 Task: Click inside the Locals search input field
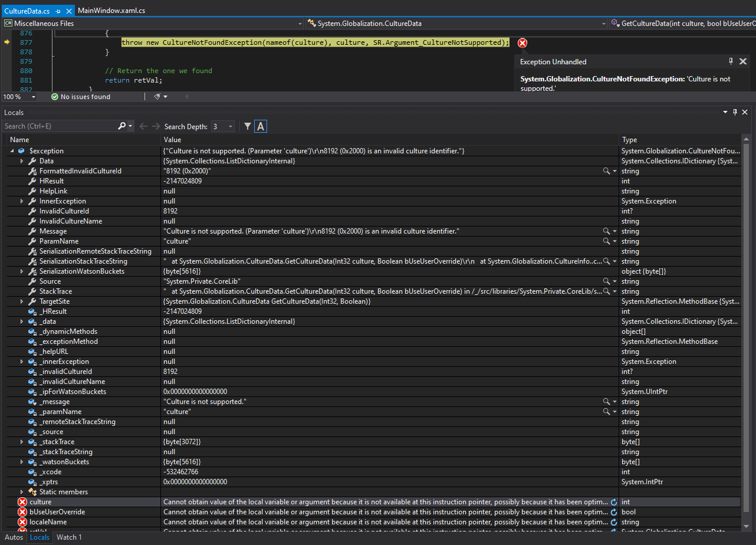[x=59, y=126]
